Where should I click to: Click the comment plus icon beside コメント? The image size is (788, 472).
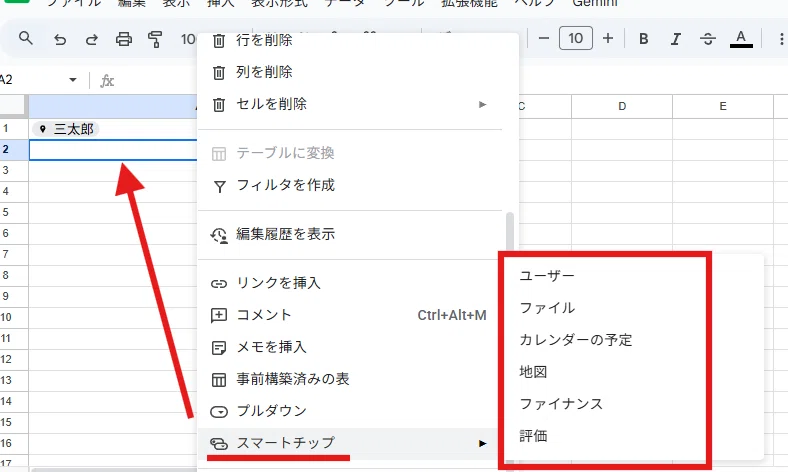[219, 316]
